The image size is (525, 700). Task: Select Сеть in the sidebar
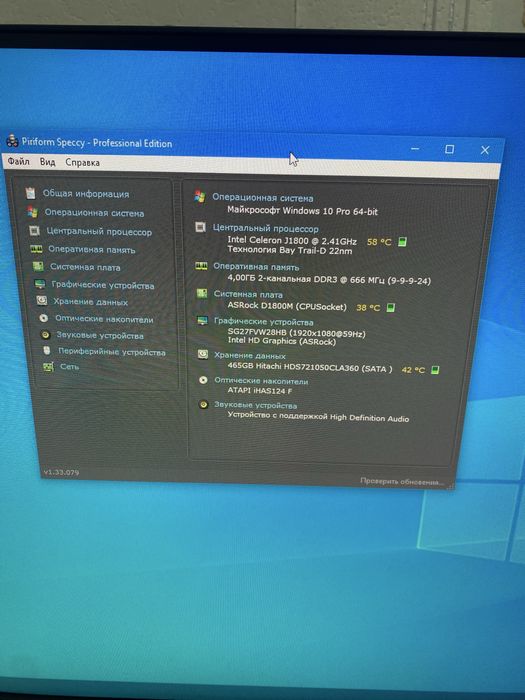point(69,367)
